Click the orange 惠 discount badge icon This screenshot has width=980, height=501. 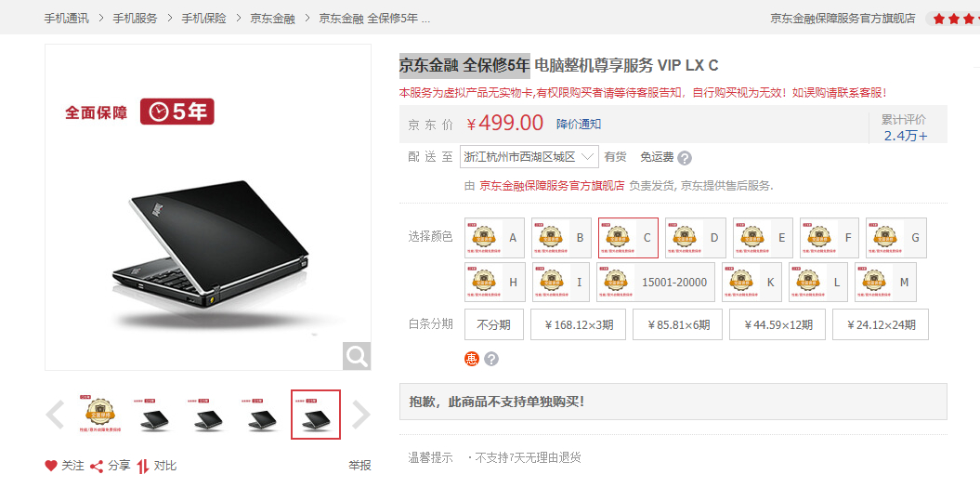471,359
